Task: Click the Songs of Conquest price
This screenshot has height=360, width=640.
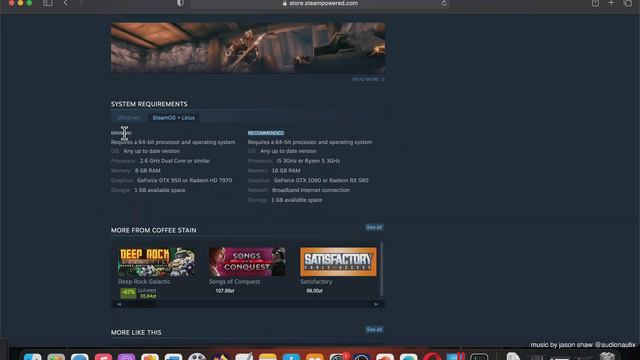Action: [225, 291]
